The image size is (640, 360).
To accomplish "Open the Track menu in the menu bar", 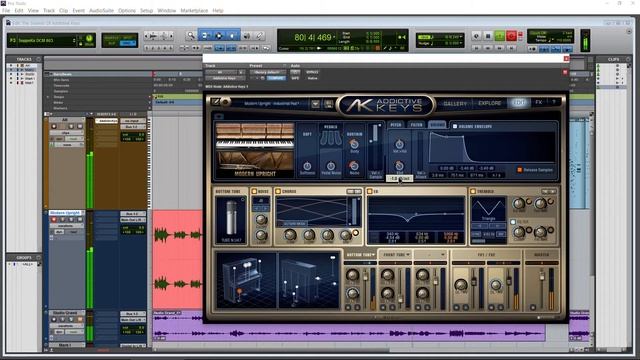I will pyautogui.click(x=49, y=10).
